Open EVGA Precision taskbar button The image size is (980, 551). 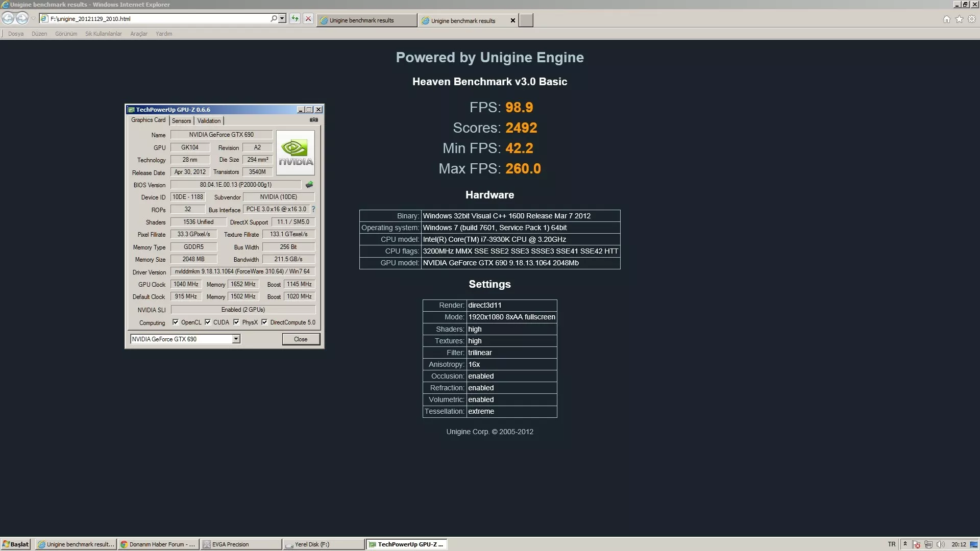click(240, 544)
